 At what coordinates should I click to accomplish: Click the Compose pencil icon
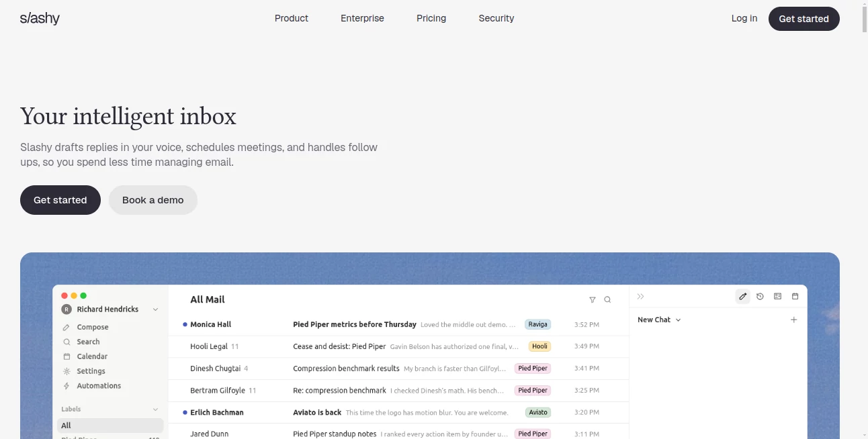tap(67, 328)
